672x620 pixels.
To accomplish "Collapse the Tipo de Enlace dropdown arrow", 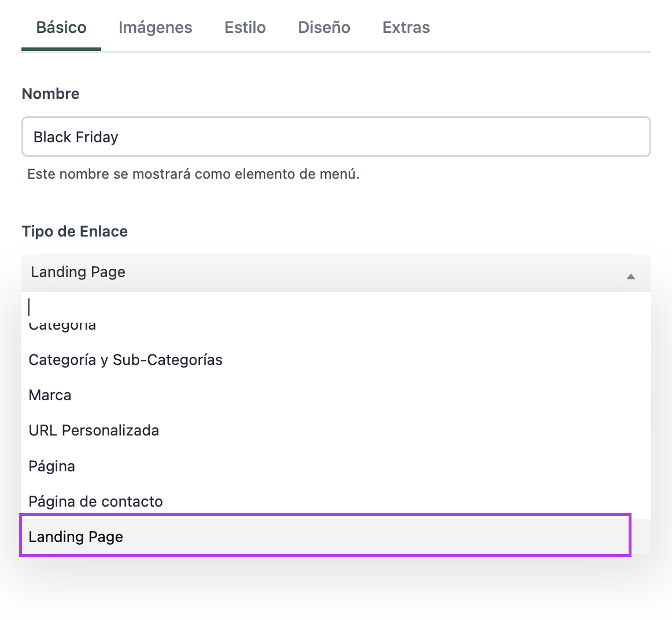I will click(630, 276).
